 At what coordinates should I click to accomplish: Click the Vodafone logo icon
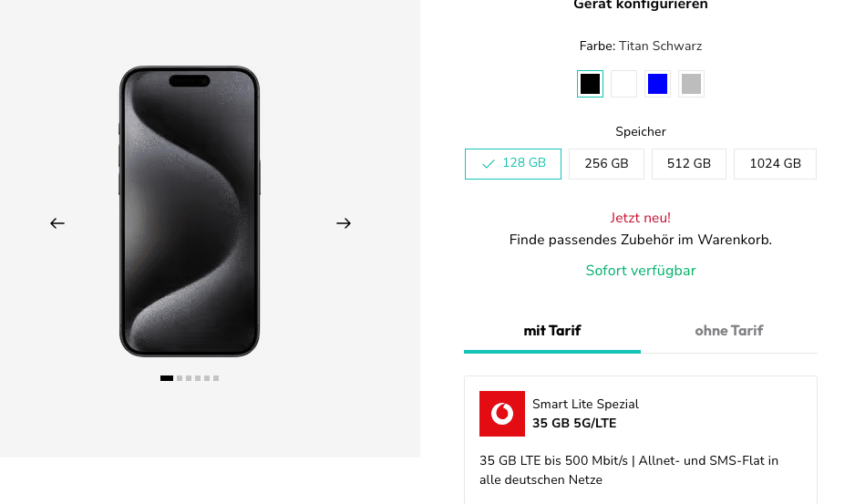(502, 414)
